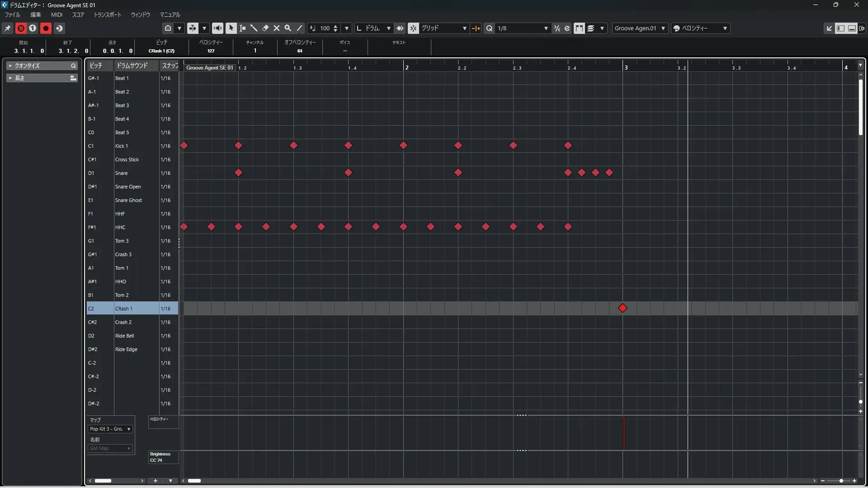
Task: Select the Drumstick tool
Action: [x=254, y=28]
